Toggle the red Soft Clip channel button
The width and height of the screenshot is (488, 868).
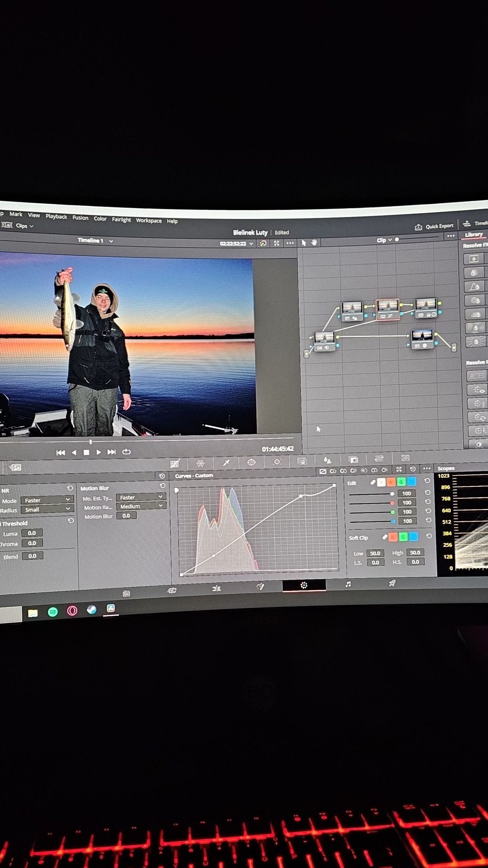pos(393,537)
